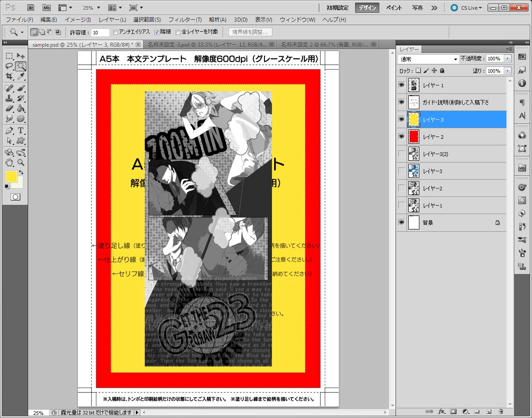532x418 pixels.
Task: Uncheck the 隣接 checkbox
Action: point(157,32)
